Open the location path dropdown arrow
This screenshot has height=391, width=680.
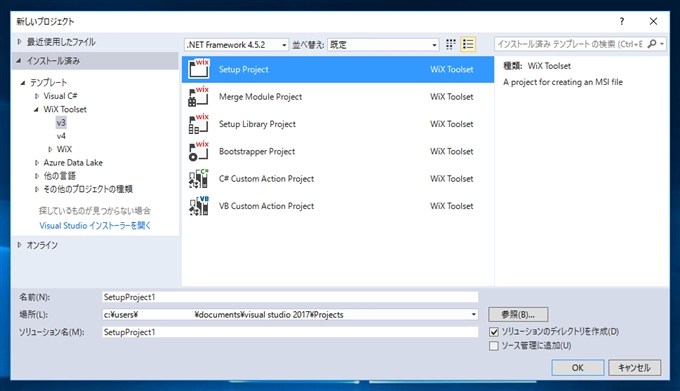[x=474, y=315]
